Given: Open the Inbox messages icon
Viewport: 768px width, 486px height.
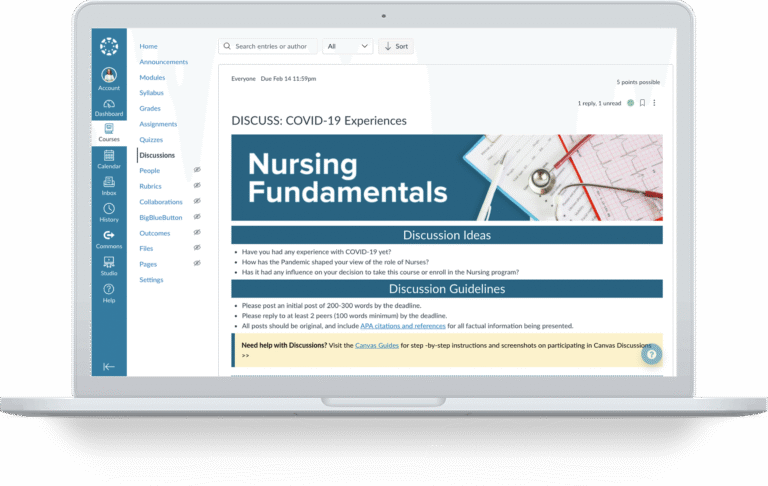Looking at the screenshot, I should coord(109,185).
